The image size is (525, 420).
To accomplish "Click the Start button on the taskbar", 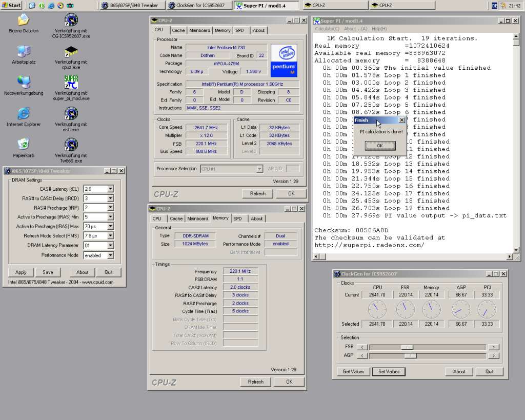I will pyautogui.click(x=12, y=6).
